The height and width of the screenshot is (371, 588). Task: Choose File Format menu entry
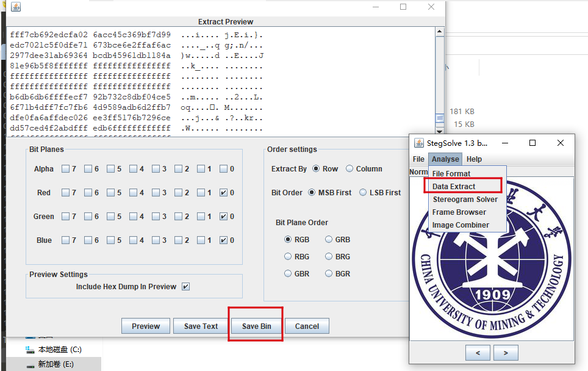pos(467,174)
